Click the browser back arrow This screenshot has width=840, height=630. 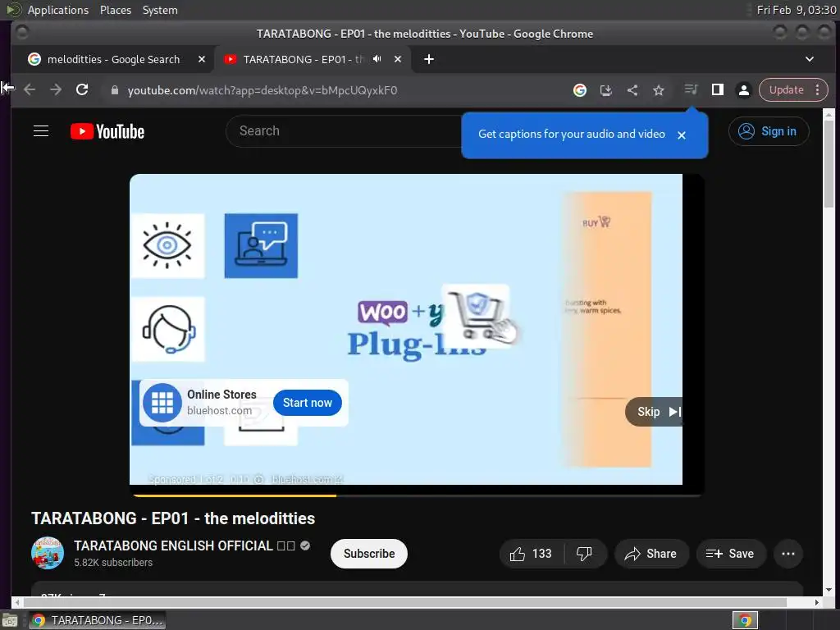[30, 90]
